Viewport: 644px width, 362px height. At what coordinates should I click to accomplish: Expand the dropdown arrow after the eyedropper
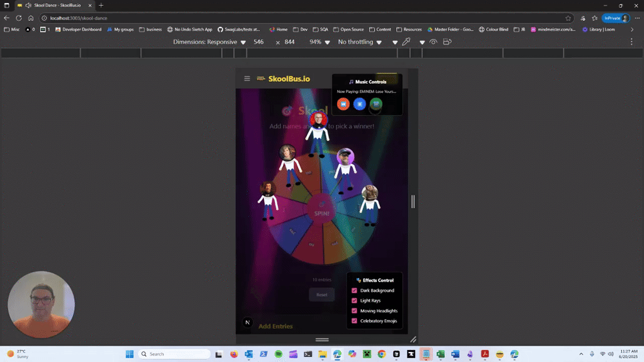[x=422, y=42]
